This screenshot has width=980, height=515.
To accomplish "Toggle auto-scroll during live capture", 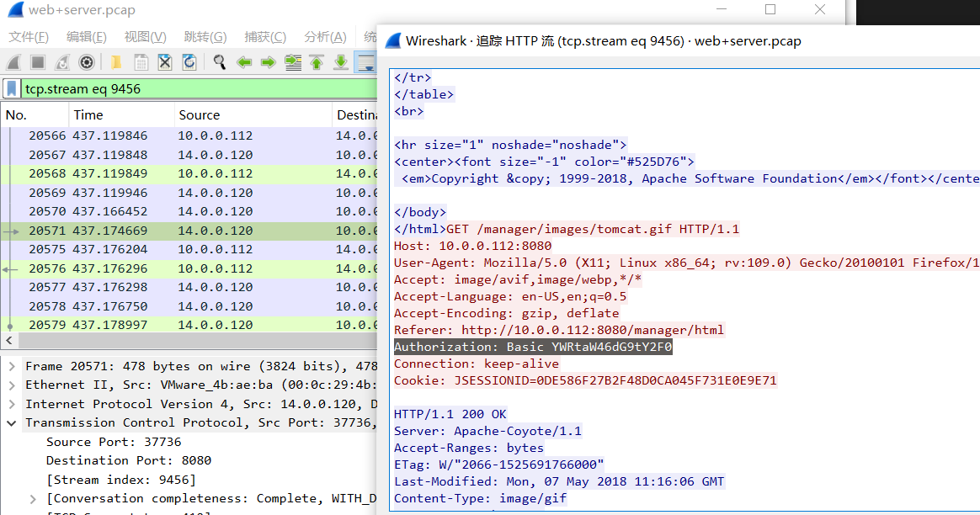I will point(365,62).
